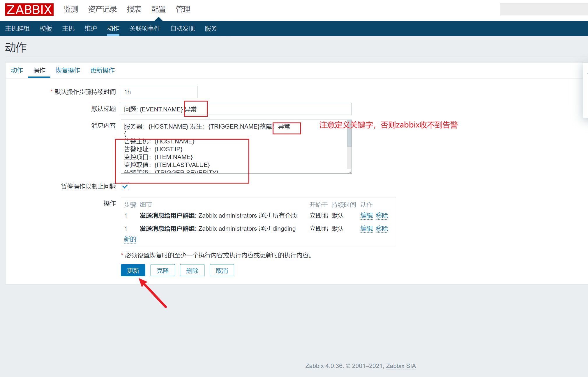Screen dimensions: 588x377
Task: Open the 配置 top menu
Action: (x=158, y=9)
